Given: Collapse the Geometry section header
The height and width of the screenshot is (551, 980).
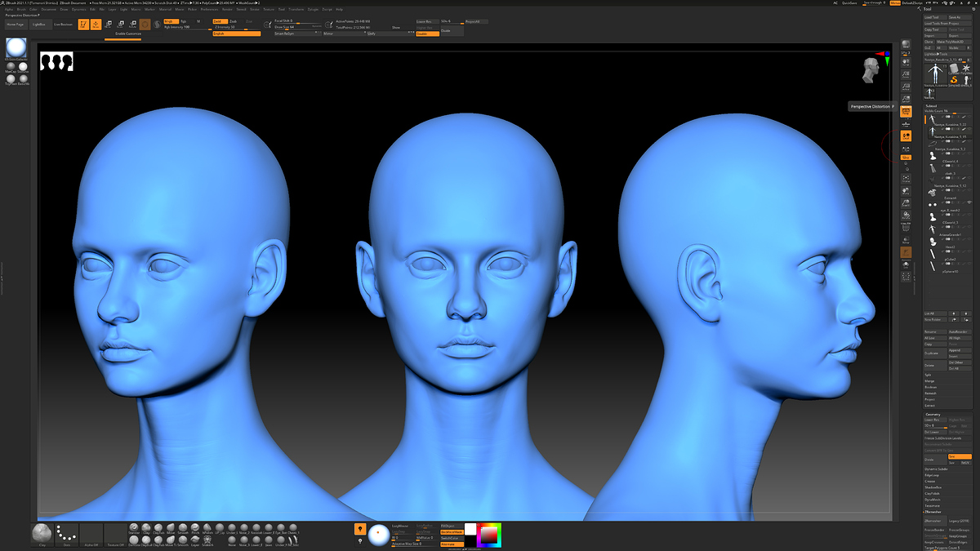Looking at the screenshot, I should (x=933, y=414).
